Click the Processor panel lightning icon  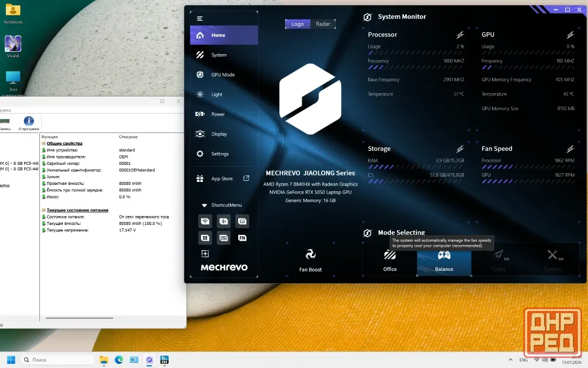460,35
